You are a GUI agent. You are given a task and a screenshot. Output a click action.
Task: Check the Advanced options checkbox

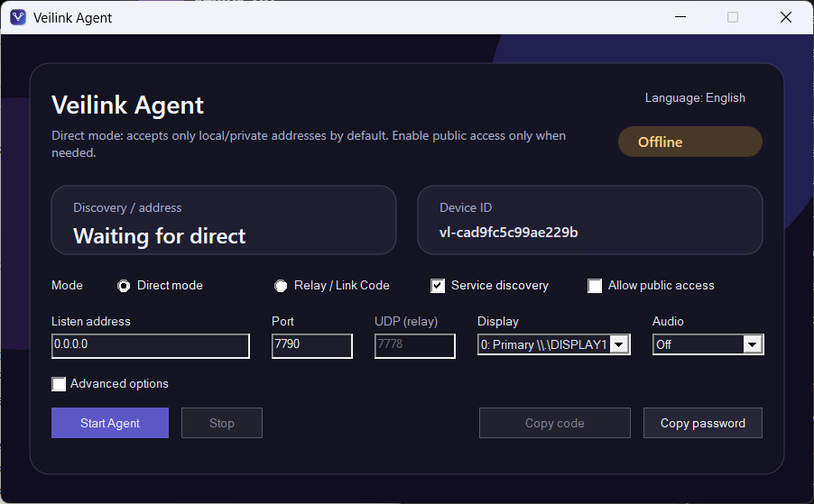point(59,384)
